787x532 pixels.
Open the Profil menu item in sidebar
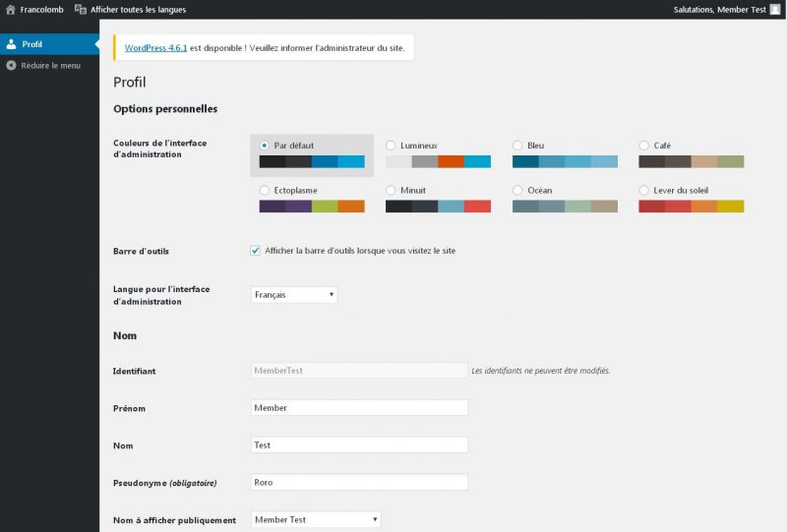50,44
